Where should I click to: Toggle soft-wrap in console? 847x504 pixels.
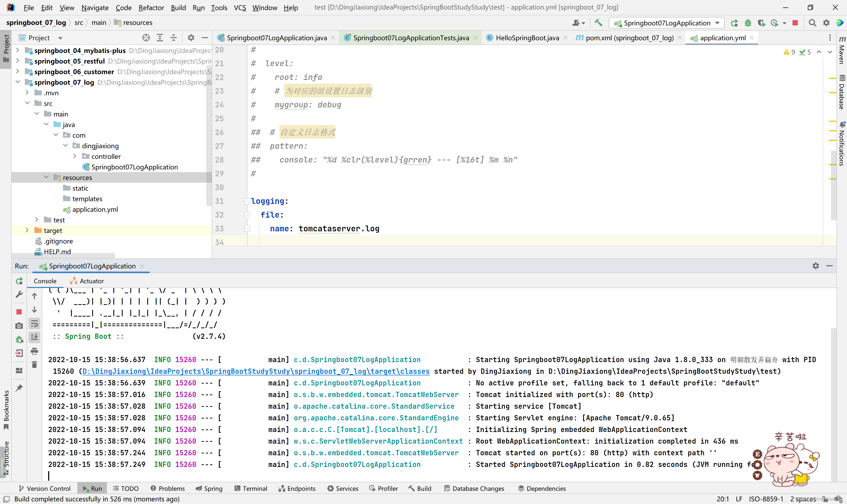point(34,324)
